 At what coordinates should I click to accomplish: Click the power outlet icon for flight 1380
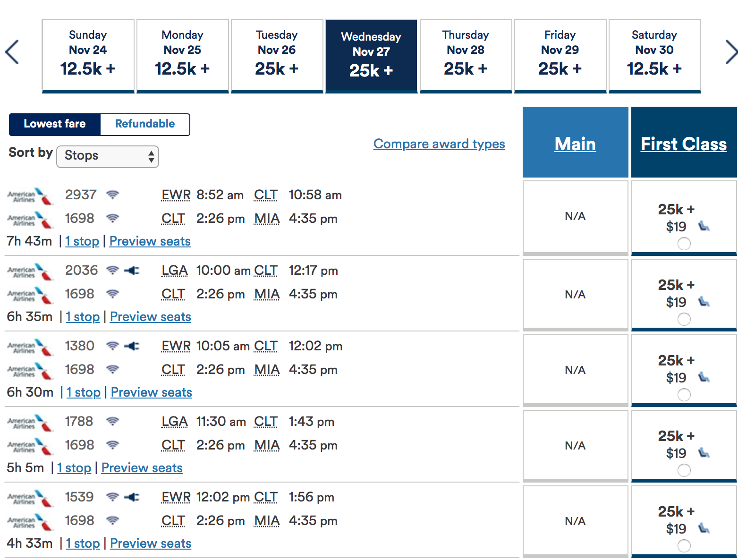(132, 346)
